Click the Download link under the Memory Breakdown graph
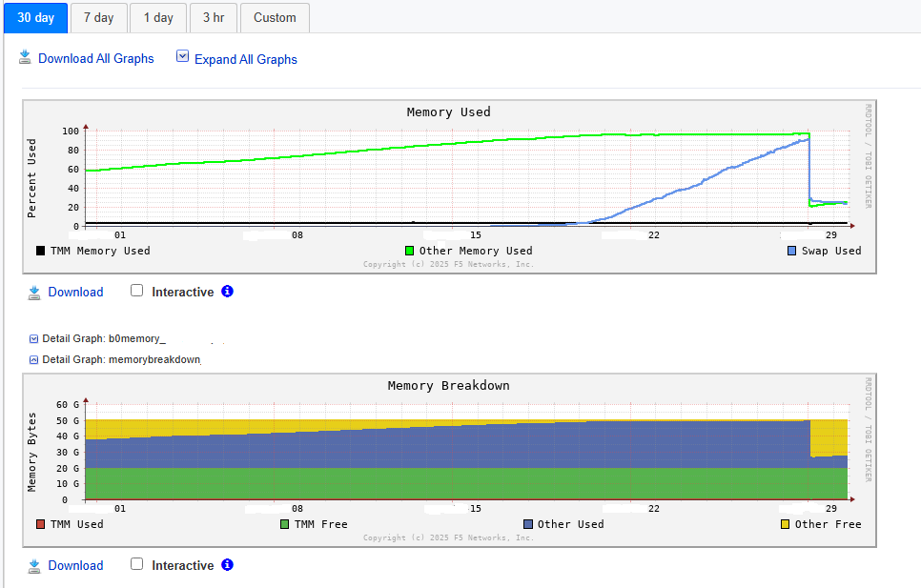 tap(75, 565)
